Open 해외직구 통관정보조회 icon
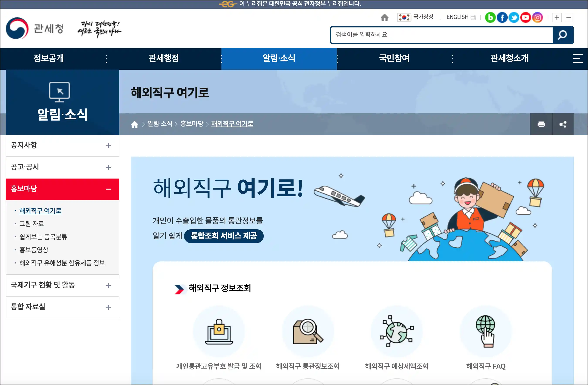This screenshot has width=588, height=385. [x=308, y=331]
